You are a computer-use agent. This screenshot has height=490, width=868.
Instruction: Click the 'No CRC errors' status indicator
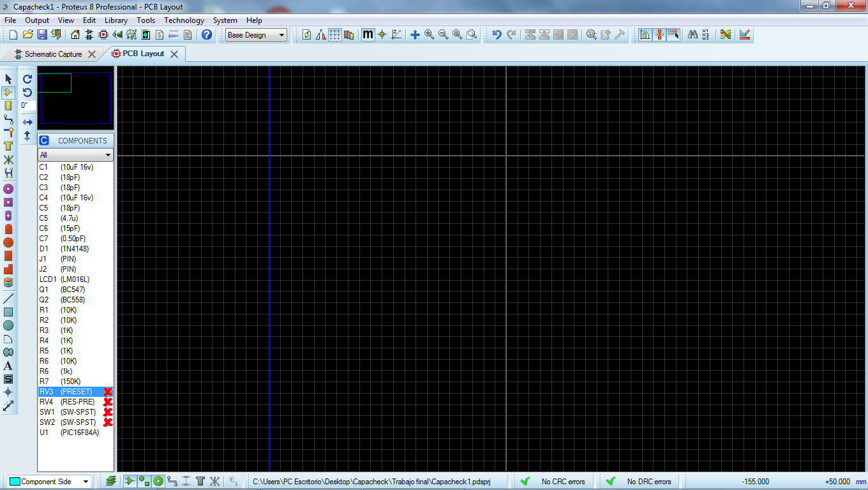tap(553, 482)
